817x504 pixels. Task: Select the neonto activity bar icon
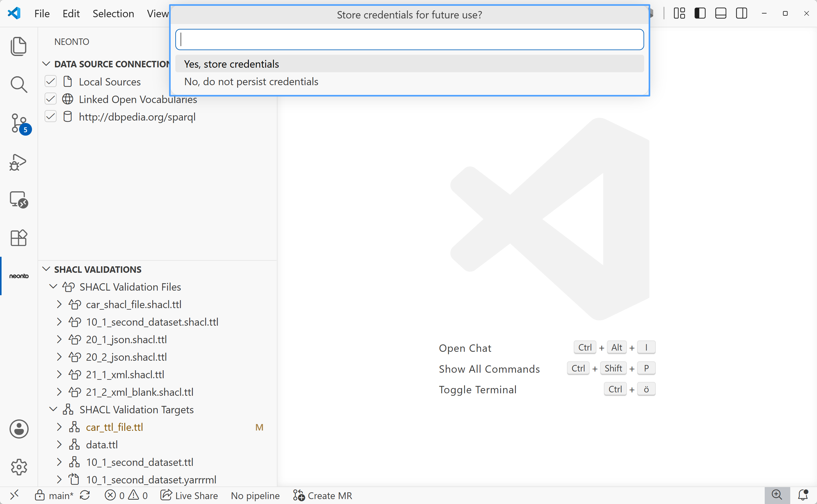(19, 276)
